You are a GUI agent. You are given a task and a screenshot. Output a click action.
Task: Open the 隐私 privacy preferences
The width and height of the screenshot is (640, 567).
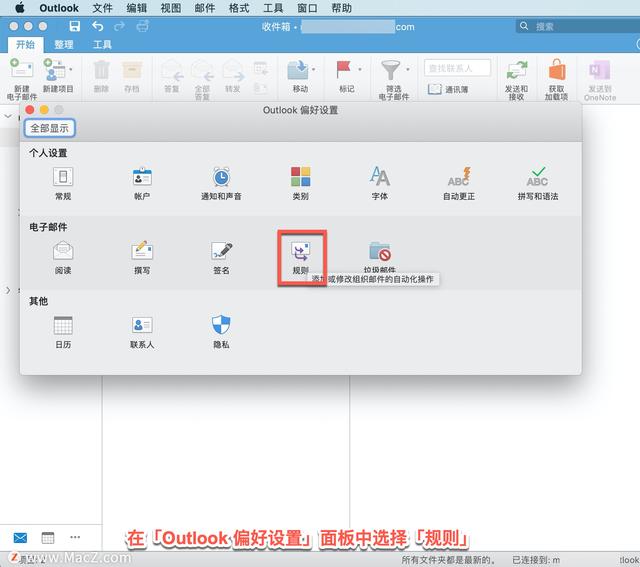[x=221, y=332]
